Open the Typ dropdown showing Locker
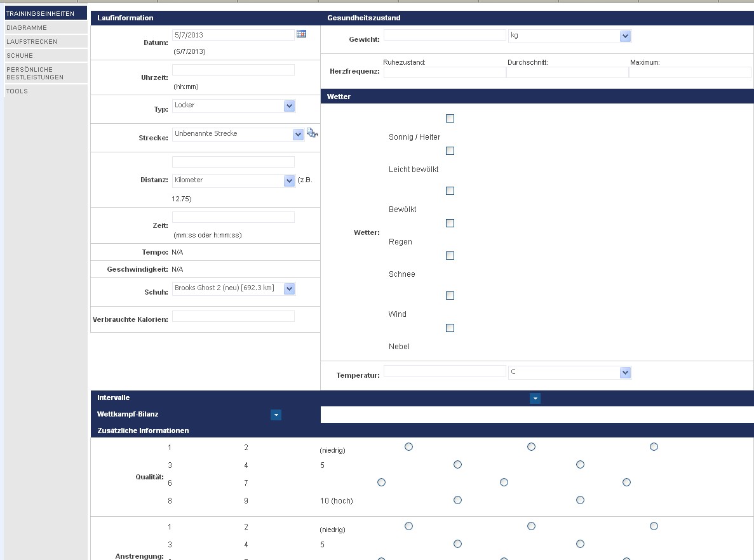The height and width of the screenshot is (560, 754). coord(289,106)
